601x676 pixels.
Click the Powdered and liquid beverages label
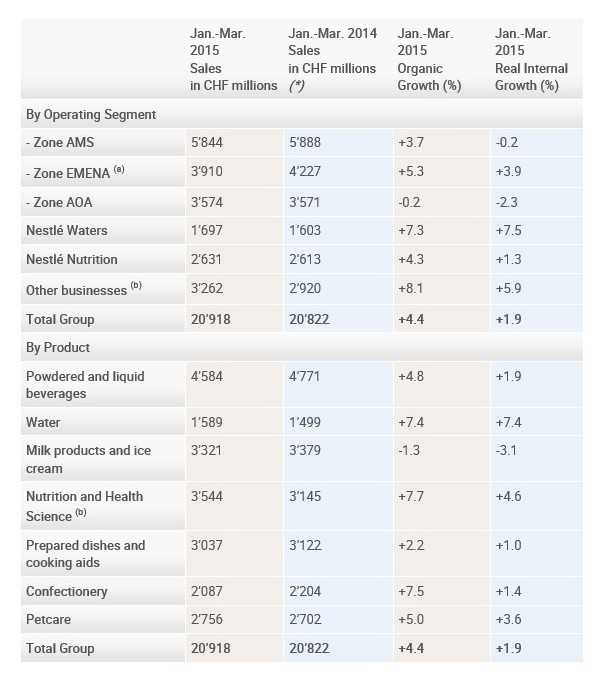point(85,385)
